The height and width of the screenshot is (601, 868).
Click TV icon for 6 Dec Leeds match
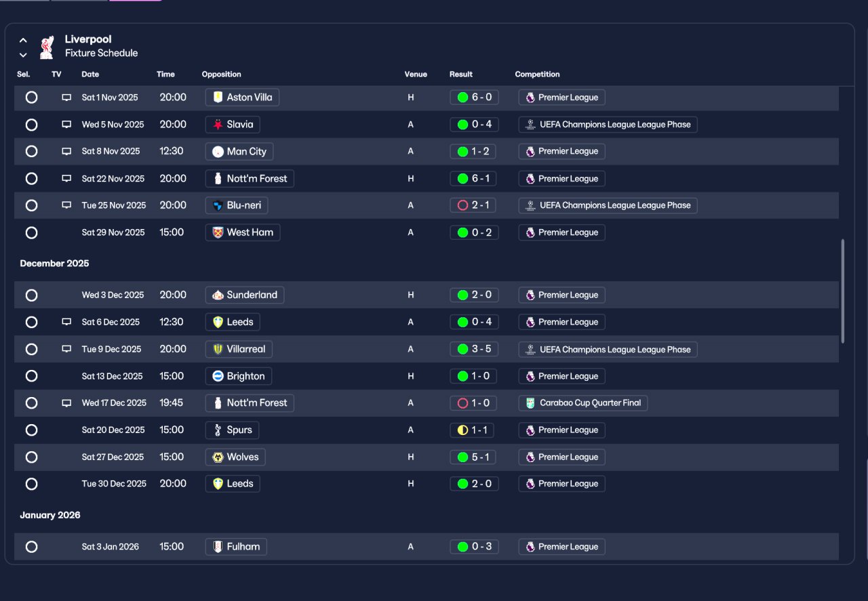pos(66,322)
